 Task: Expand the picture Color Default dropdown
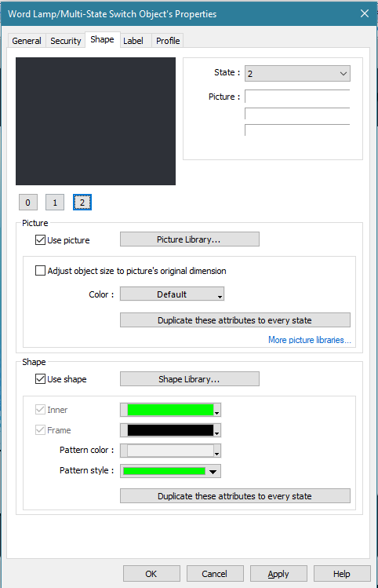point(172,294)
